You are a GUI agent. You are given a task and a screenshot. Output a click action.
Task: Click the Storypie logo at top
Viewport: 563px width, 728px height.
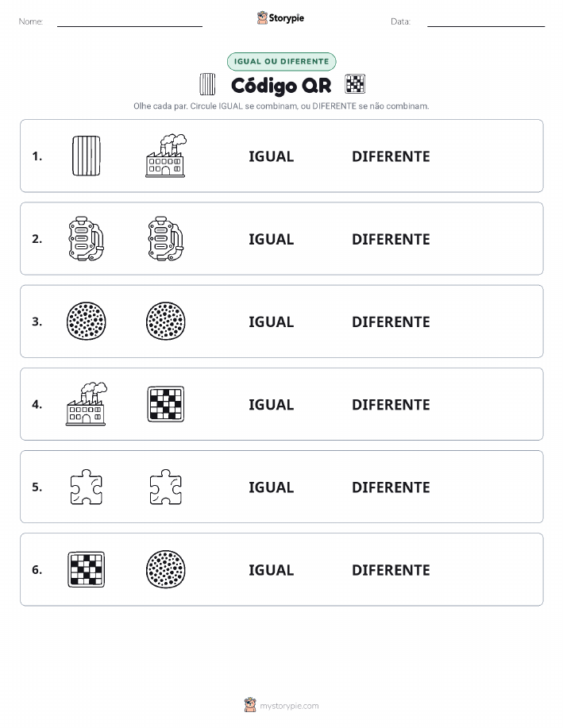[x=280, y=18]
